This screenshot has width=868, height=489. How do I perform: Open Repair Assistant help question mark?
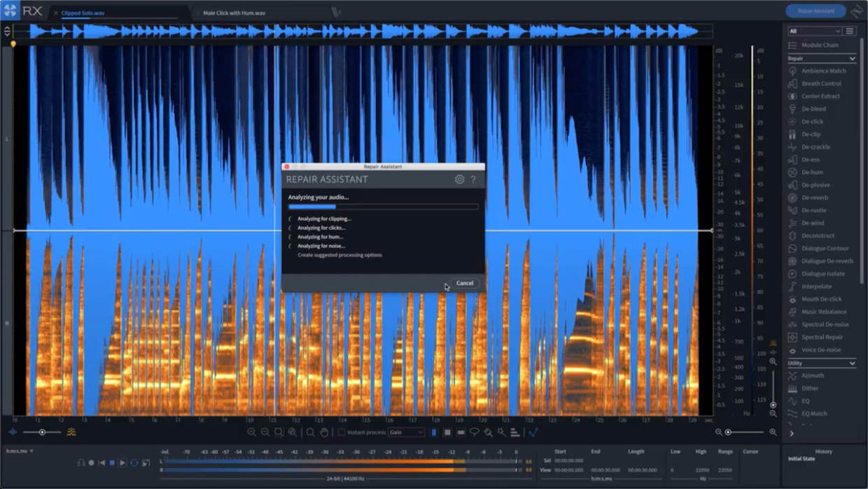tap(473, 179)
